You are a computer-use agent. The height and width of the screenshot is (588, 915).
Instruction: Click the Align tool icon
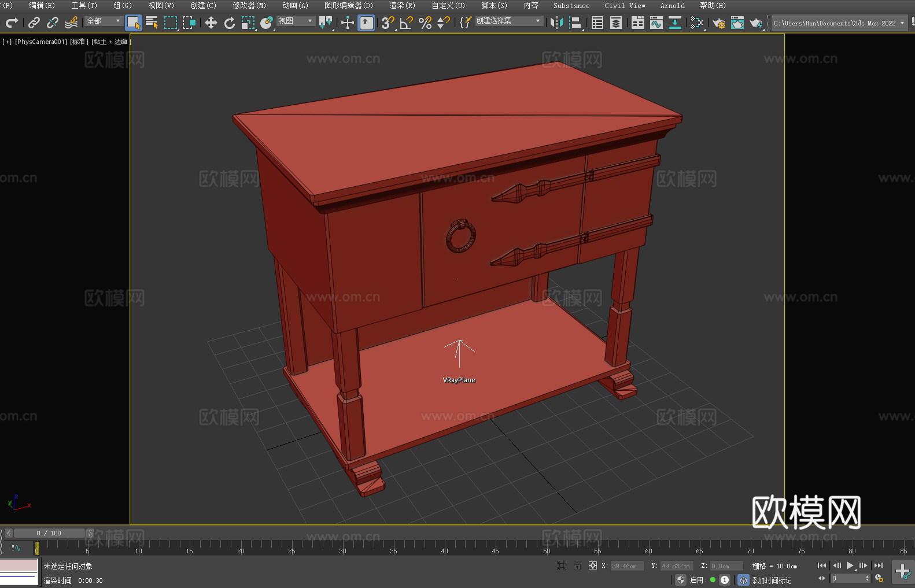575,23
